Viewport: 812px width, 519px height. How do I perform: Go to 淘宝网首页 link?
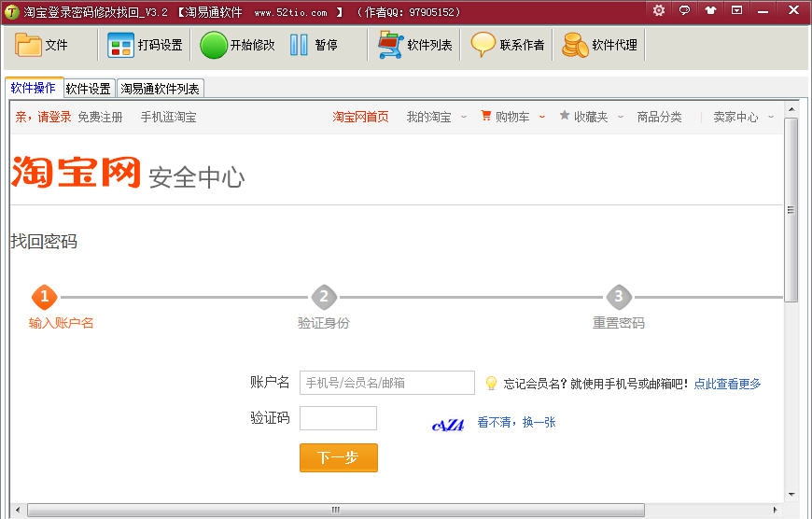coord(360,117)
